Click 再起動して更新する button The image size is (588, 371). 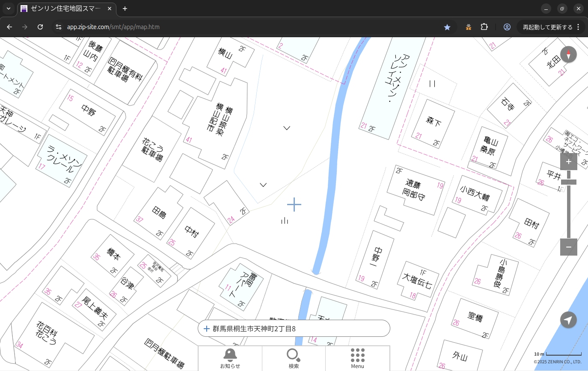(x=547, y=27)
